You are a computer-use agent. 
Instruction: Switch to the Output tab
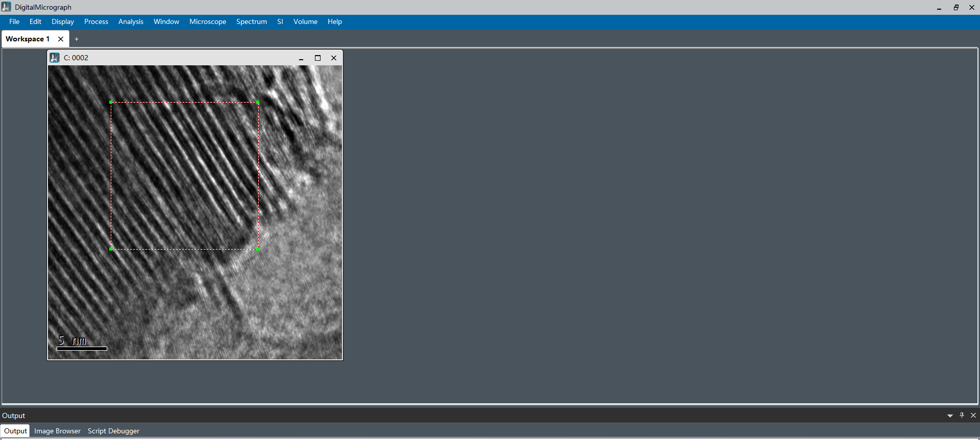tap(15, 431)
